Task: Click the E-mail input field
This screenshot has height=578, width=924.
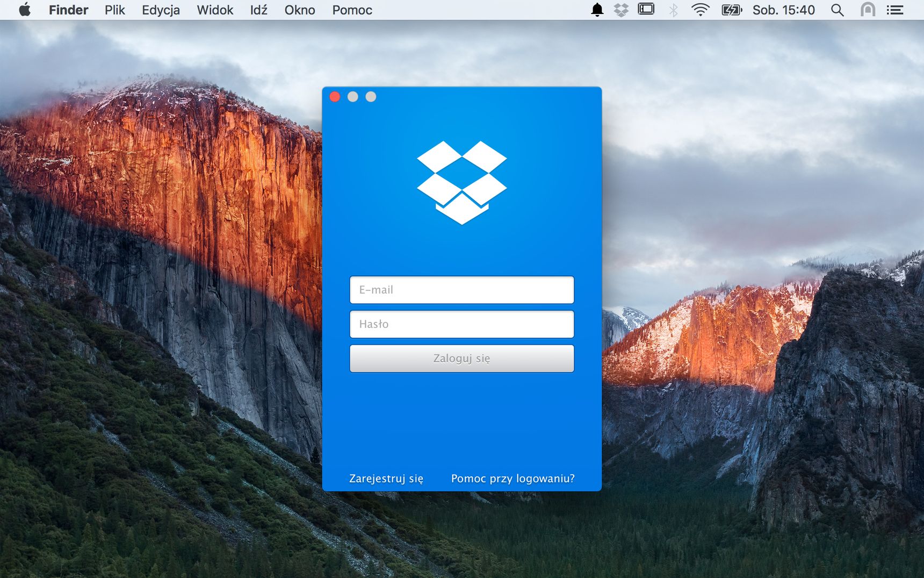Action: pos(462,290)
